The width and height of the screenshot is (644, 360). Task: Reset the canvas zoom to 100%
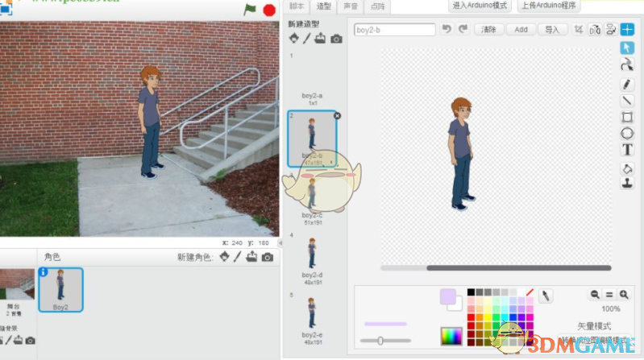(609, 294)
